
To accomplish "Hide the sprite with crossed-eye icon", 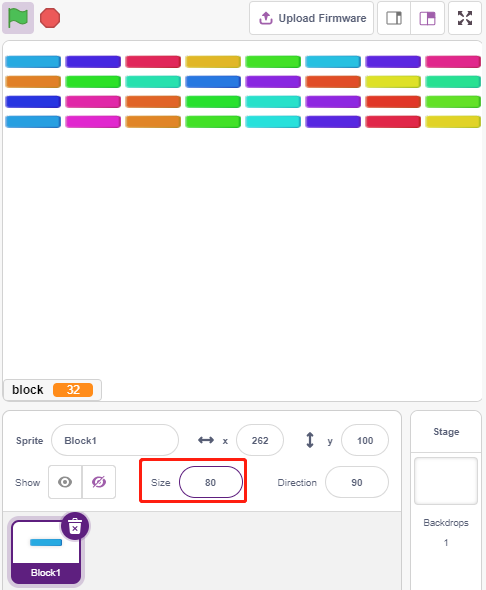I will (99, 482).
